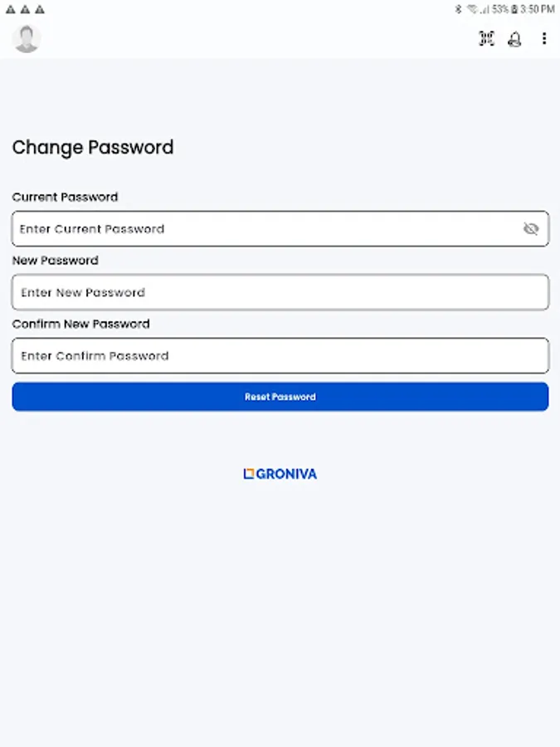Click the Bluetooth status bar icon
This screenshot has width=560, height=747.
[459, 9]
